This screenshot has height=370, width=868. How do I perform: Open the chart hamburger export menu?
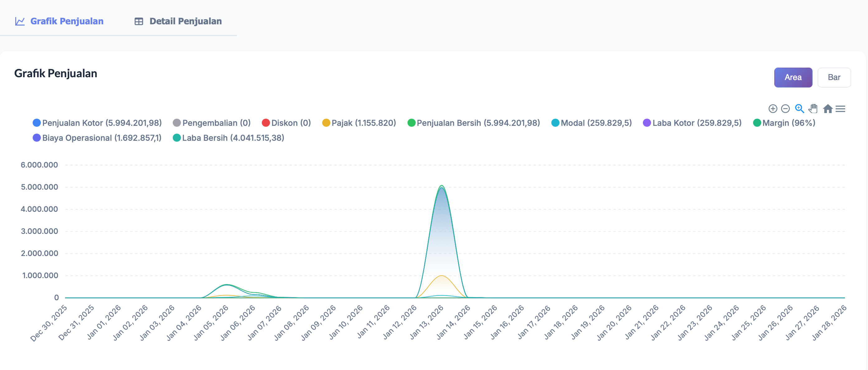[x=840, y=108]
